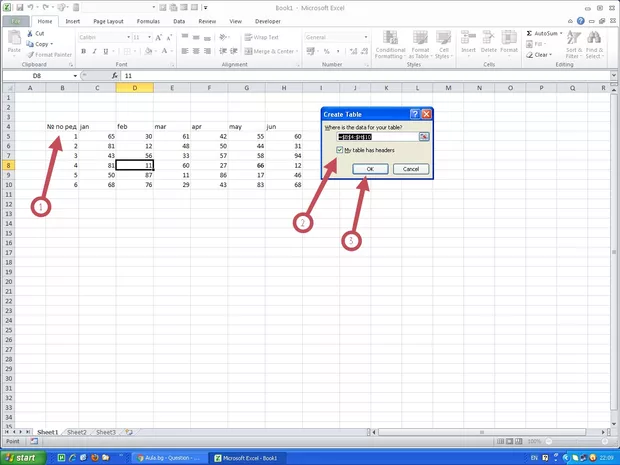Toggle Wrap Text
The image size is (620, 465).
tap(262, 37)
